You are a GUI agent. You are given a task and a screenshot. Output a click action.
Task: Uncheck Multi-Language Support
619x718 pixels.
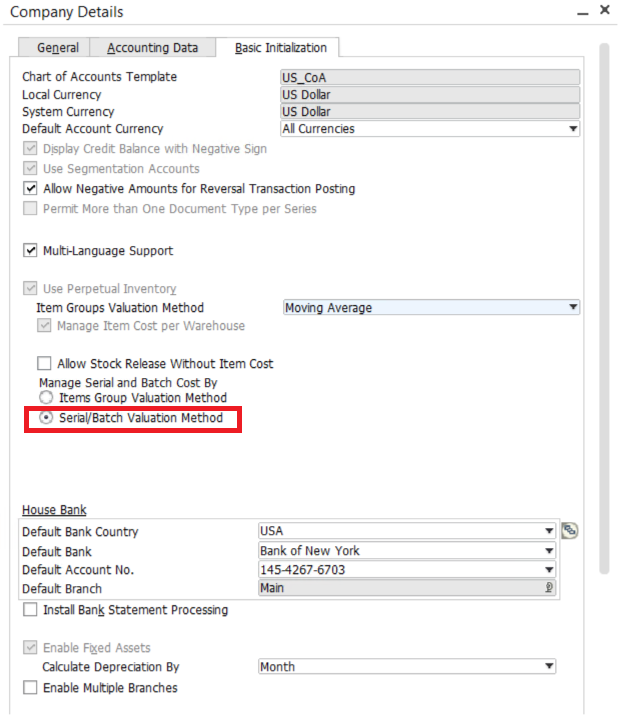(30, 251)
